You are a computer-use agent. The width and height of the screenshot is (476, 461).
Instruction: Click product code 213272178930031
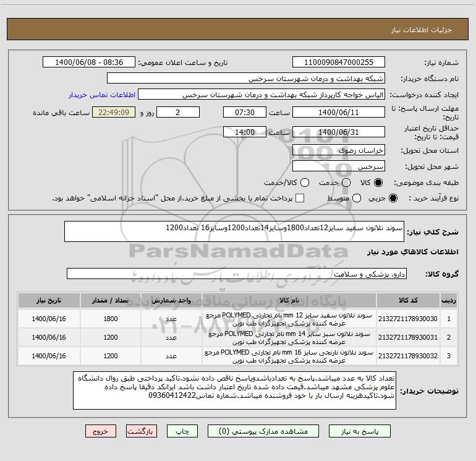[x=408, y=337]
